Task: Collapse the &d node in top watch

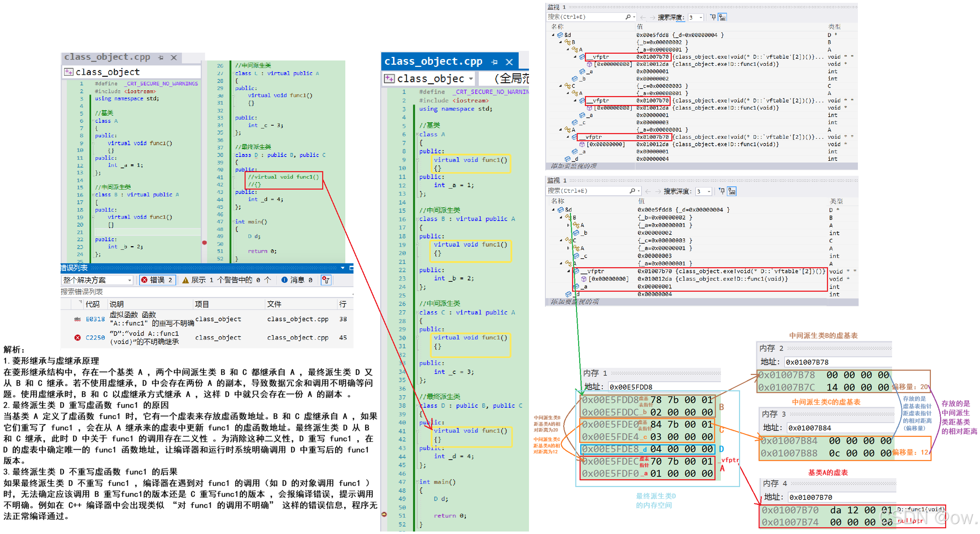Action: point(553,35)
